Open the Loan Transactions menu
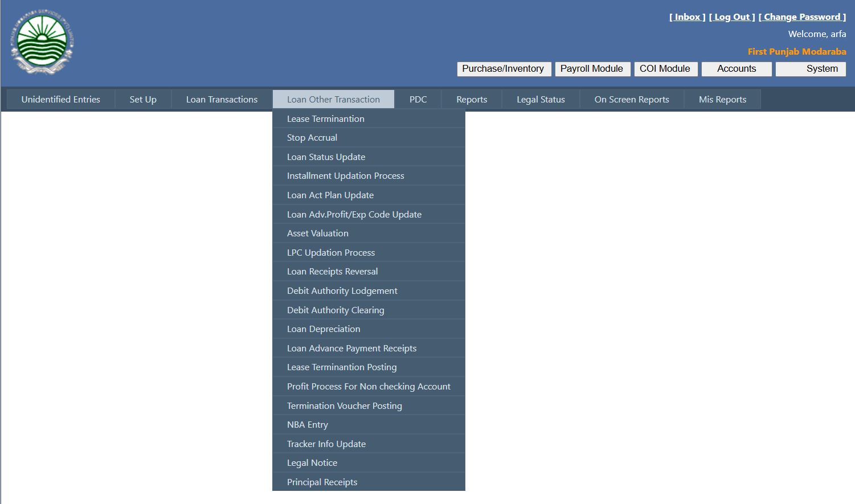The width and height of the screenshot is (855, 504). 221,99
